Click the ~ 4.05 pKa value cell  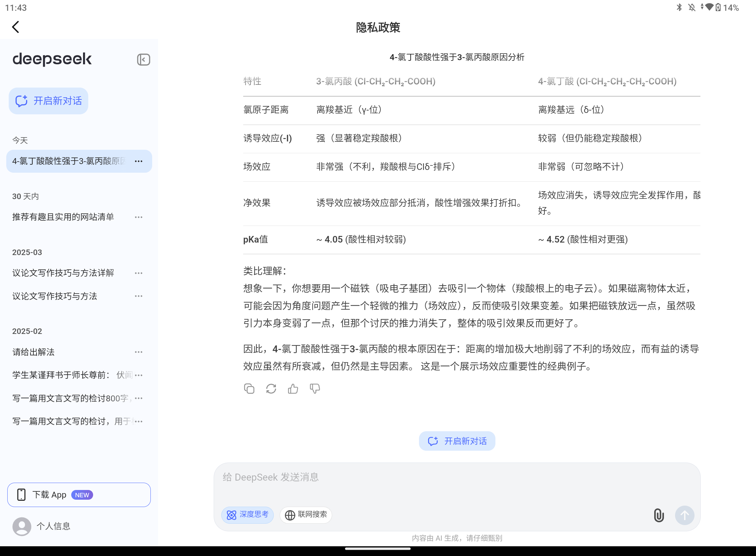point(361,239)
